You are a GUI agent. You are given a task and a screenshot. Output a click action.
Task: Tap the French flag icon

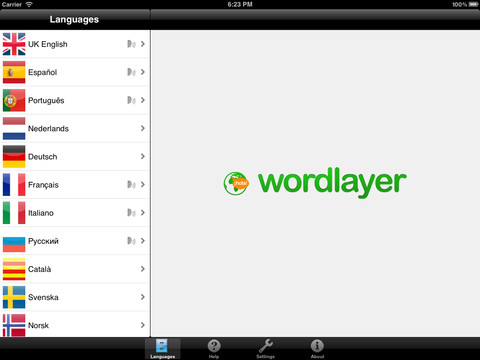(x=14, y=185)
